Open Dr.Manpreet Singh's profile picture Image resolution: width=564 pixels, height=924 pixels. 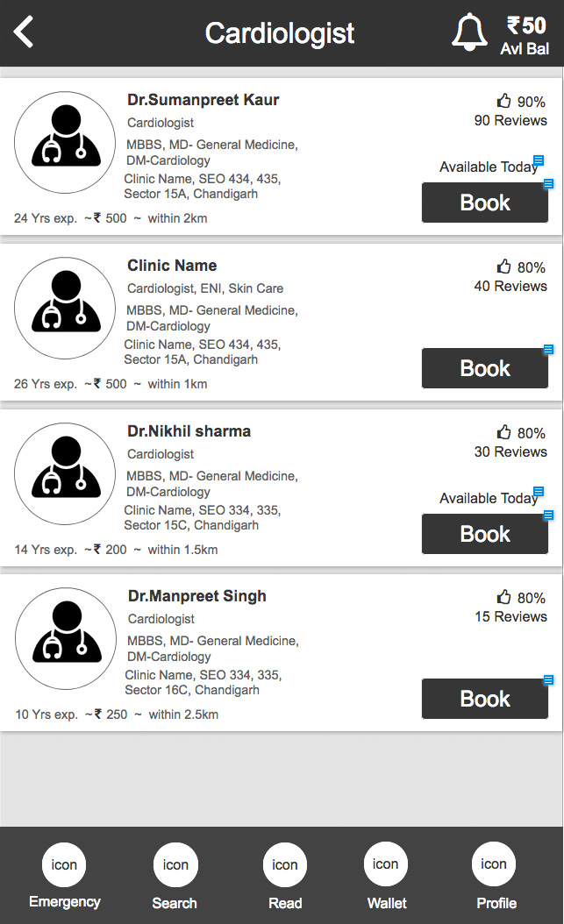pos(66,638)
